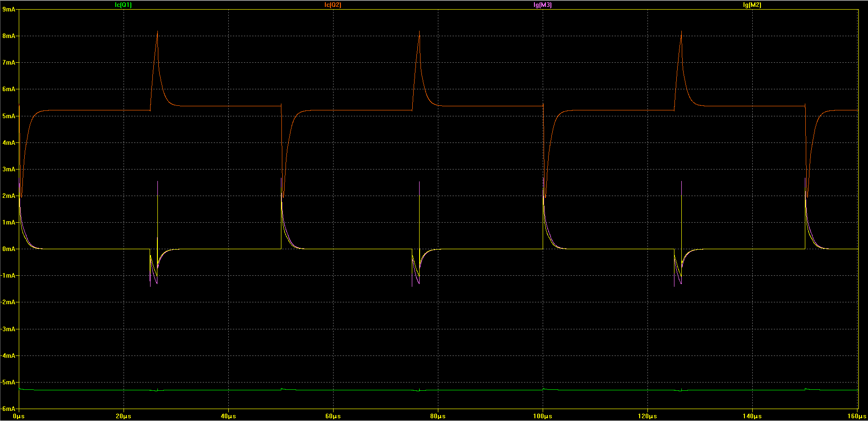
Task: Click the 160µs time axis label
Action: [x=857, y=416]
